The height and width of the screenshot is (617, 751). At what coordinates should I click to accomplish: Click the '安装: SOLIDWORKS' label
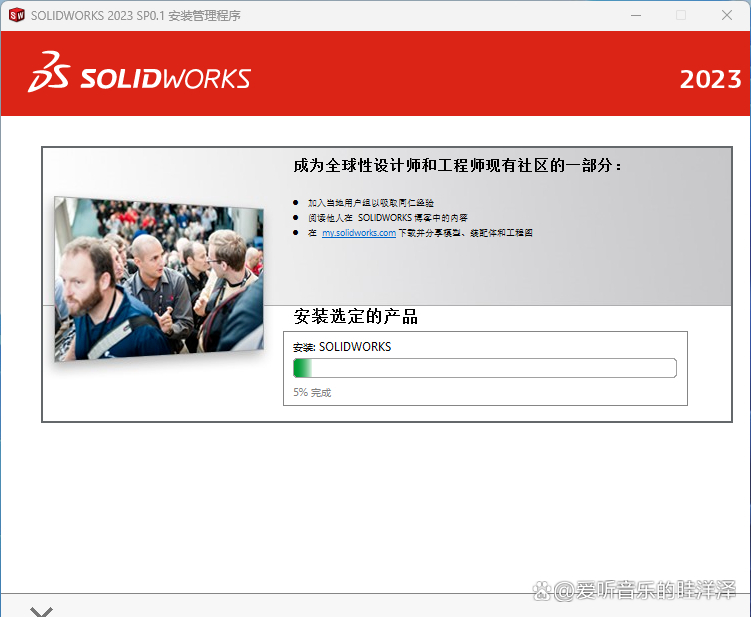[342, 347]
